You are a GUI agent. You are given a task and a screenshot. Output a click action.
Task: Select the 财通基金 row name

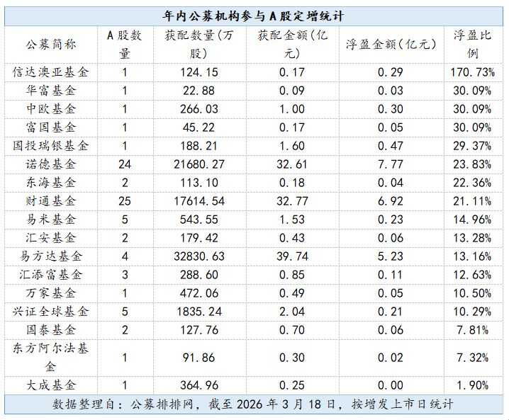[x=50, y=201]
